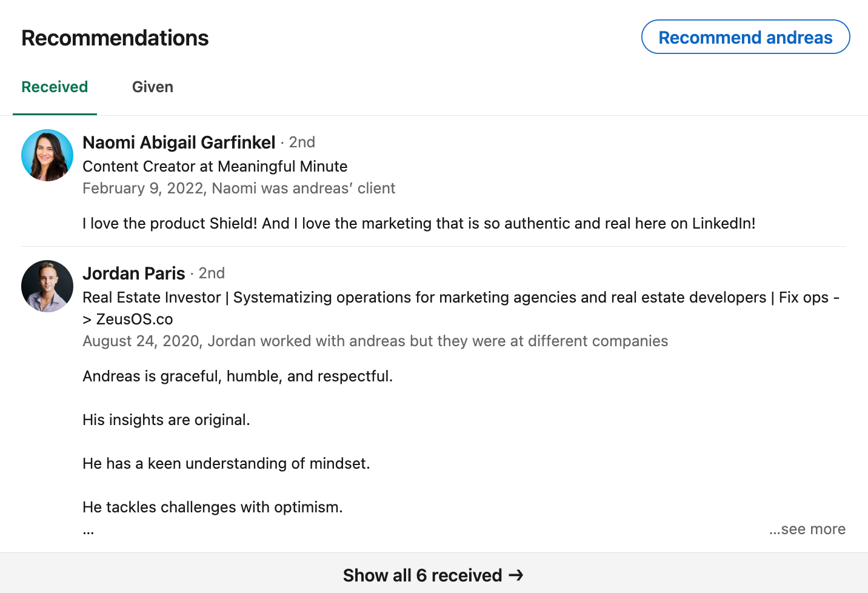Image resolution: width=868 pixels, height=593 pixels.
Task: Click the arrow icon beside Show all
Action: [516, 575]
